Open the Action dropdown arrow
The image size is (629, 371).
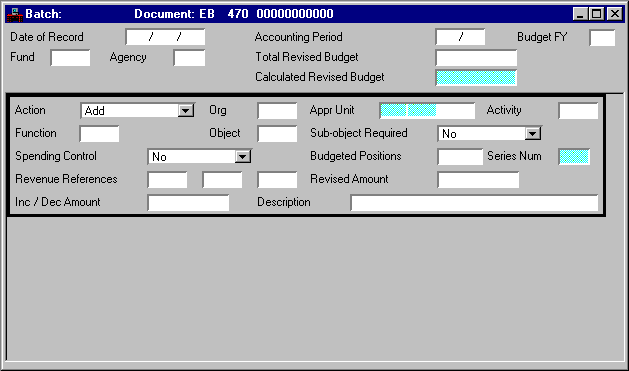click(x=186, y=111)
